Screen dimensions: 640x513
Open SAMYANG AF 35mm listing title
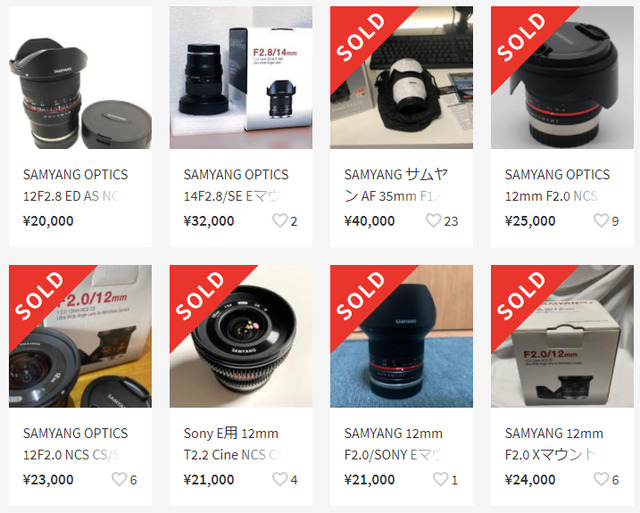[x=396, y=185]
